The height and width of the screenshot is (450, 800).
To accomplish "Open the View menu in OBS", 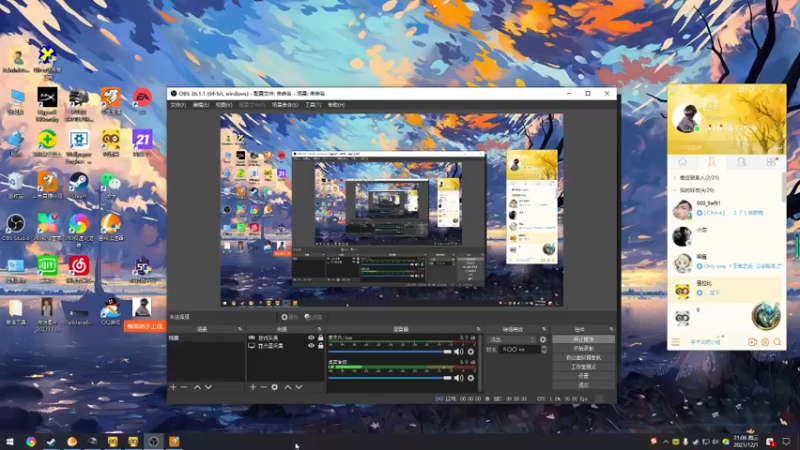I will click(x=223, y=105).
